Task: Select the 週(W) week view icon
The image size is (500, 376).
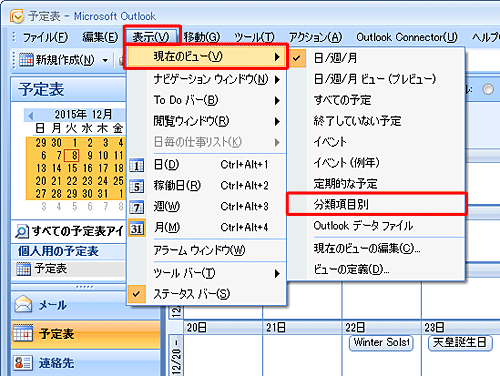Action: click(137, 207)
